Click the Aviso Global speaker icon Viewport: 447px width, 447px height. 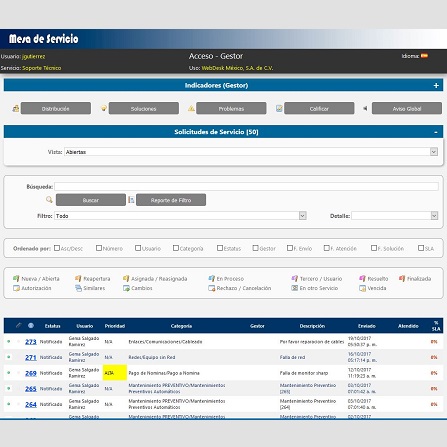[x=365, y=108]
